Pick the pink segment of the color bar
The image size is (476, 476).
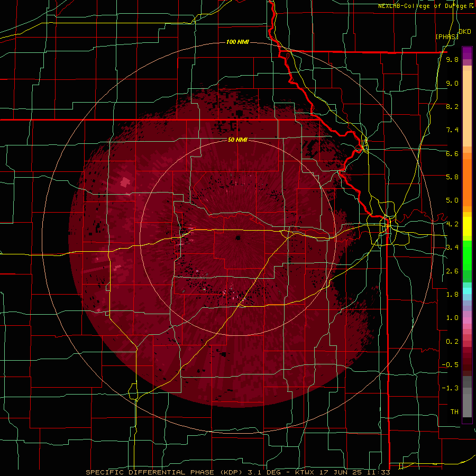467,321
